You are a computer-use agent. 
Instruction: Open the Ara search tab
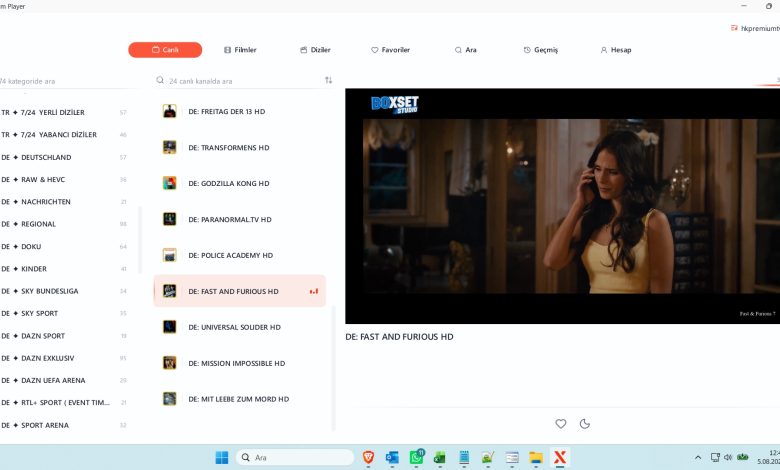tap(466, 50)
